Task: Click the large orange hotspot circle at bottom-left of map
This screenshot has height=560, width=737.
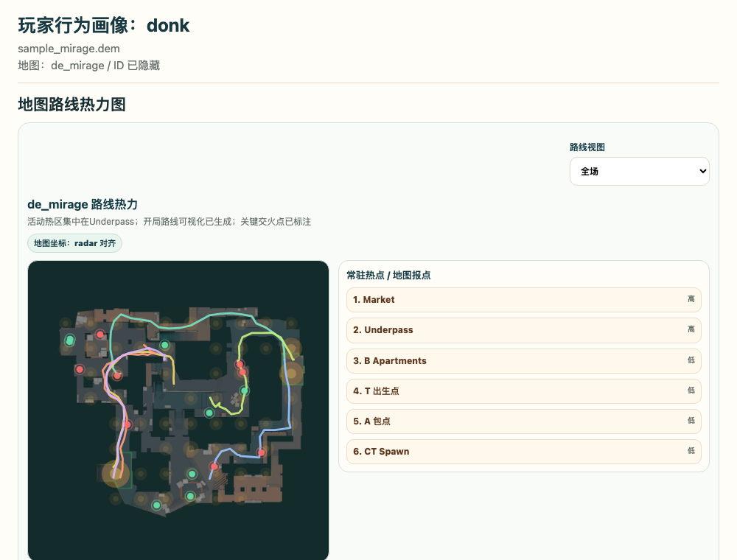Action: coord(116,474)
